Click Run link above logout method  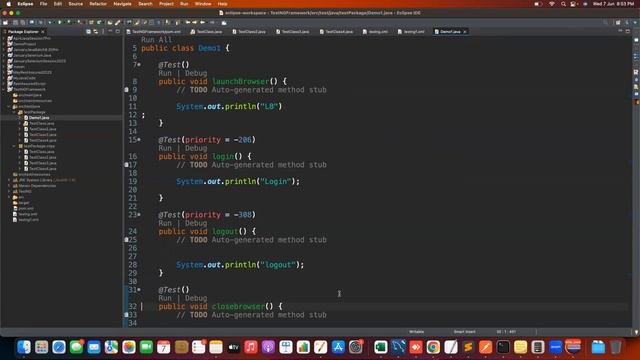[x=165, y=223]
